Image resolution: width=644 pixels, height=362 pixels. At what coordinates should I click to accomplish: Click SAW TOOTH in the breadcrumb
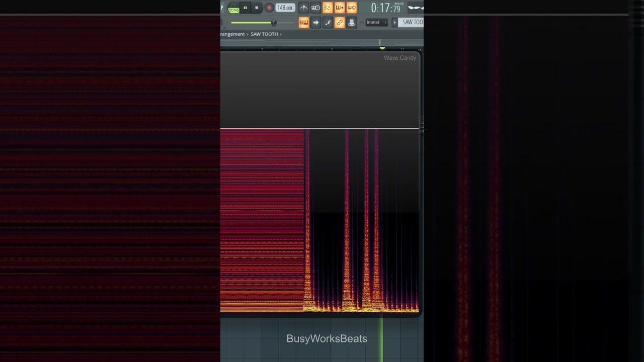264,34
